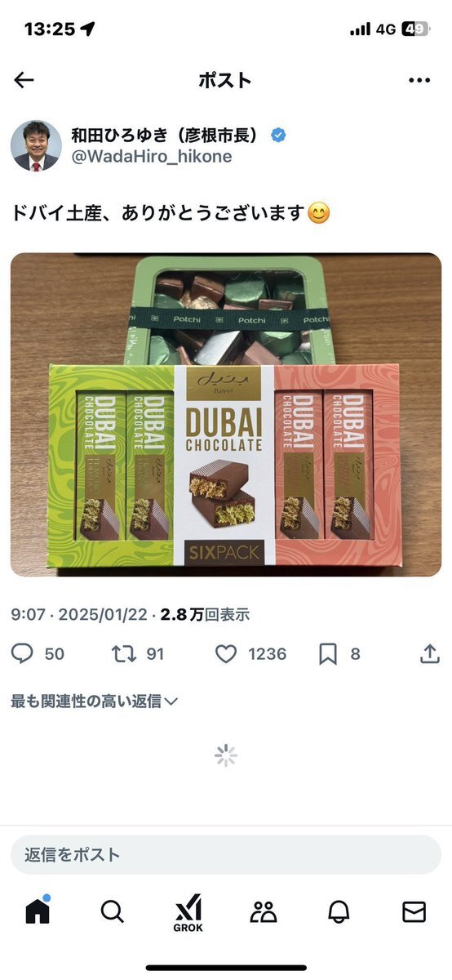Tap the 返信をポスト reply field

pyautogui.click(x=226, y=855)
